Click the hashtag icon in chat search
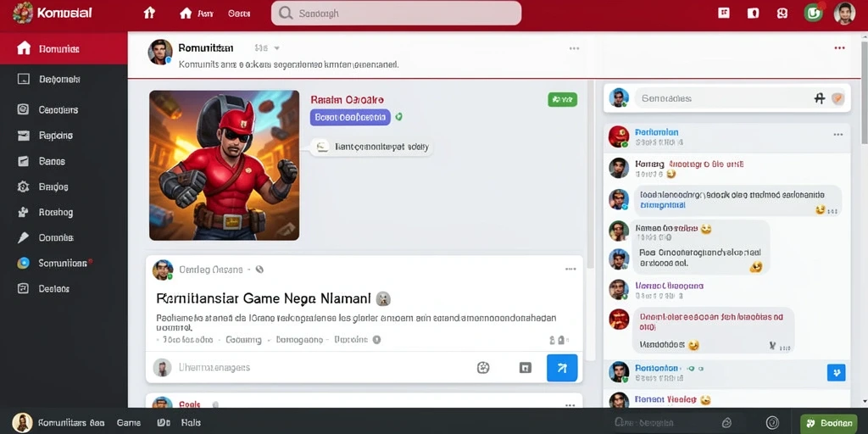The width and height of the screenshot is (868, 434). 820,98
